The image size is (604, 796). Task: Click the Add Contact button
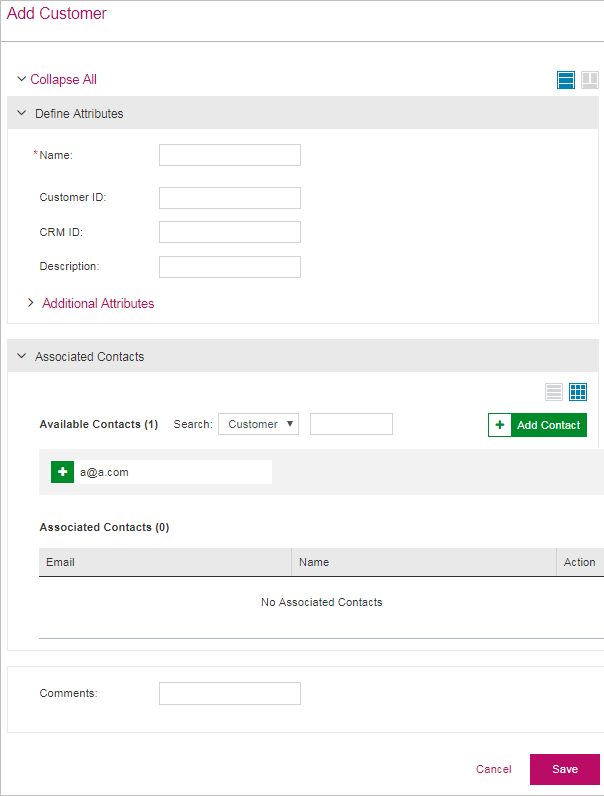tap(537, 425)
